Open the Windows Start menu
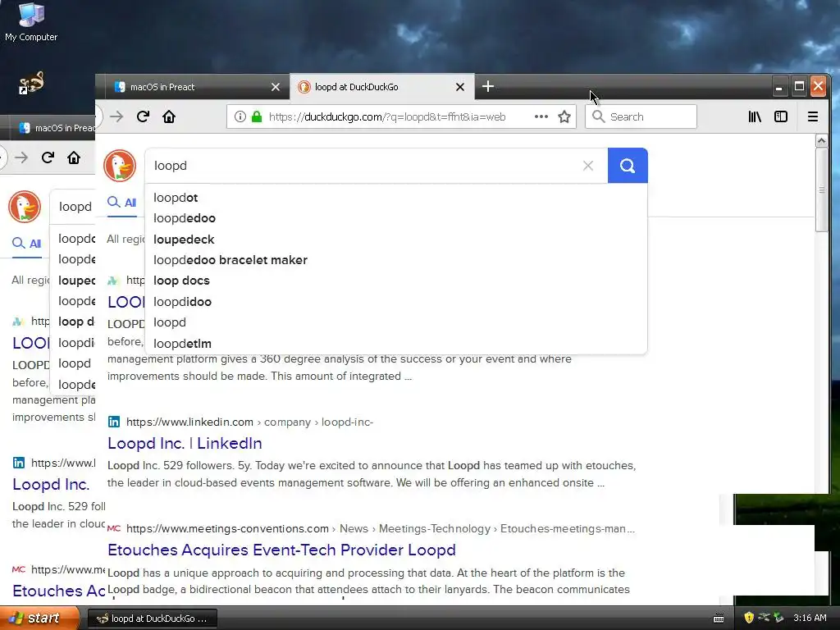Image resolution: width=840 pixels, height=630 pixels. point(39,619)
